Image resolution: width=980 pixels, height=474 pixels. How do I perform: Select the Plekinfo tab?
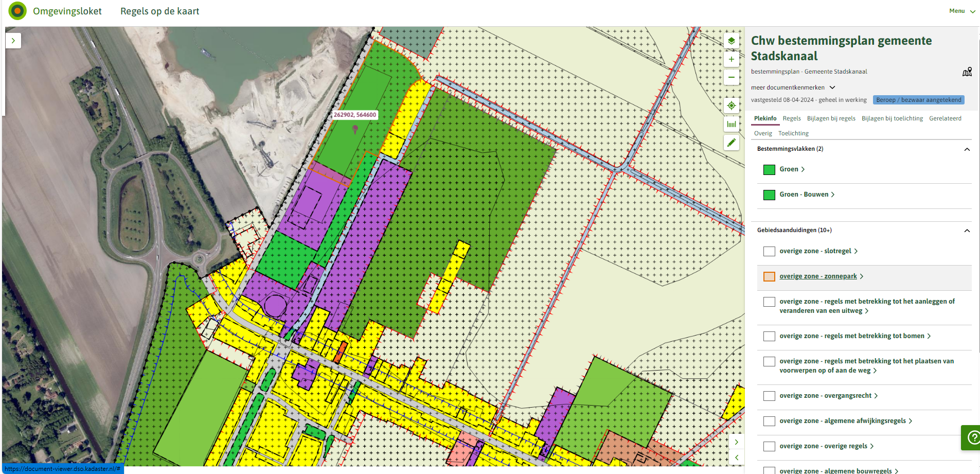(x=765, y=118)
